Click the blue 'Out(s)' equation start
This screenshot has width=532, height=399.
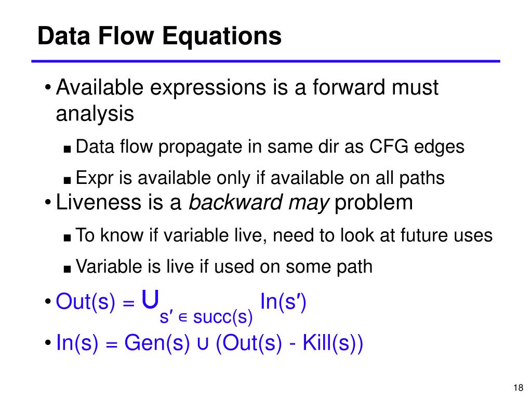86,301
